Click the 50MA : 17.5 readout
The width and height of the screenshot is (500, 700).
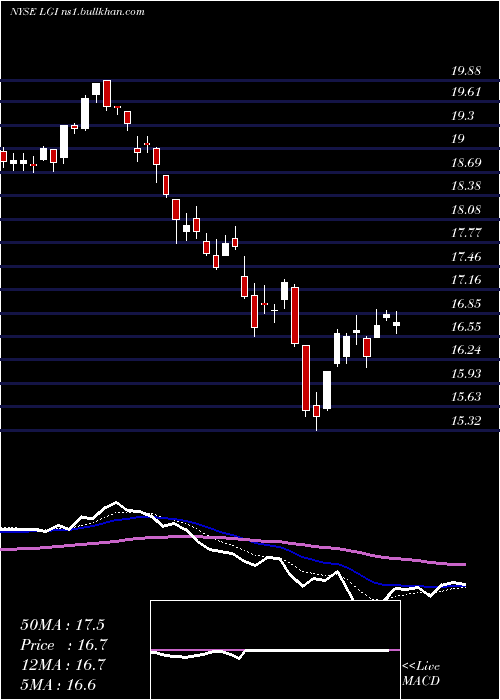coord(63,625)
